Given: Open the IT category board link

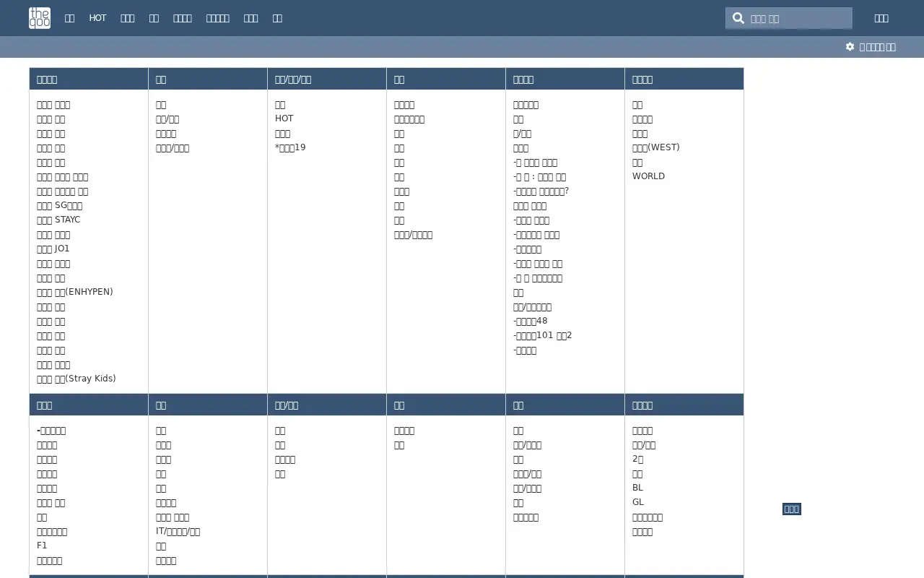Looking at the screenshot, I should 178,531.
